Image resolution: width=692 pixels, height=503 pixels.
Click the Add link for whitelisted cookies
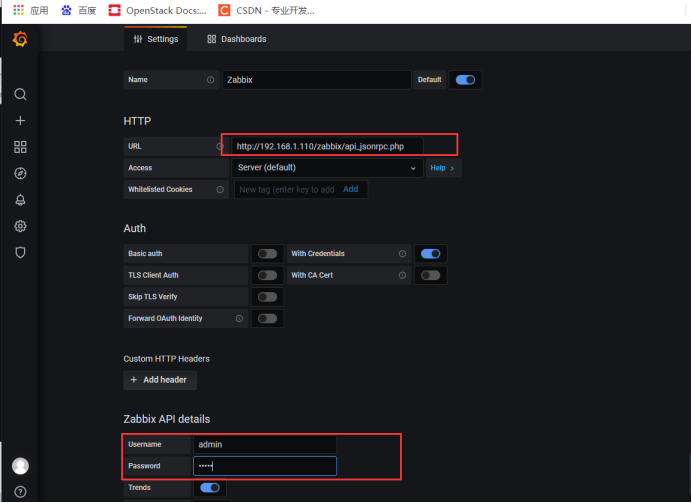350,189
